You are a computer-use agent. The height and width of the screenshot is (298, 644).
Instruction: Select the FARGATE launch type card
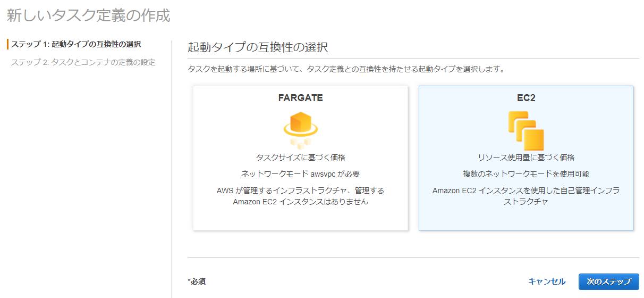click(300, 158)
